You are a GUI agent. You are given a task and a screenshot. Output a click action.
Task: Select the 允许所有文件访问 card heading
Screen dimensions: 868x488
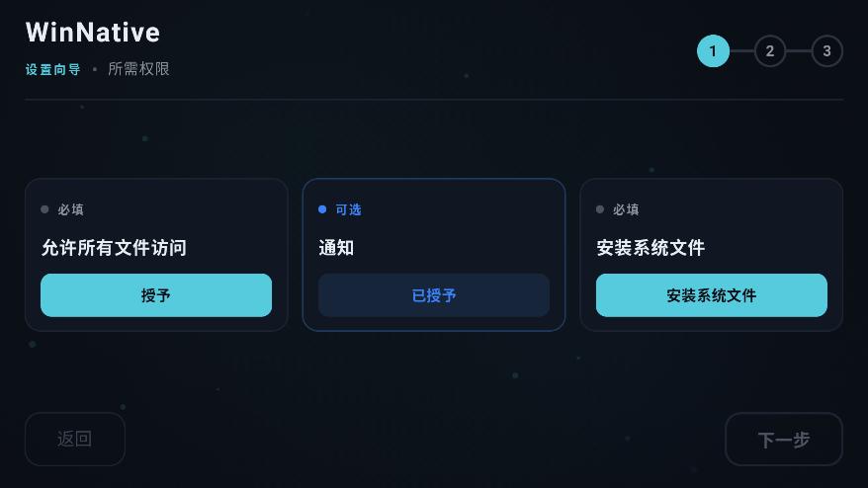pyautogui.click(x=114, y=248)
